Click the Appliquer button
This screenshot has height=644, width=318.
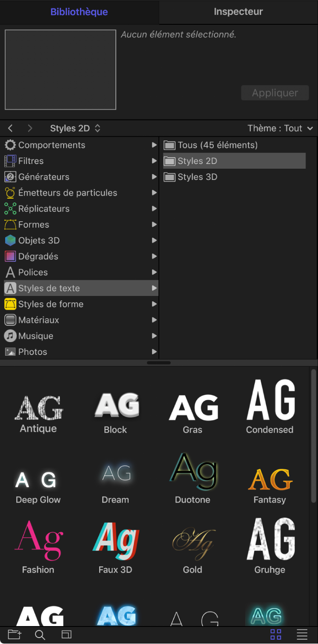coord(275,93)
